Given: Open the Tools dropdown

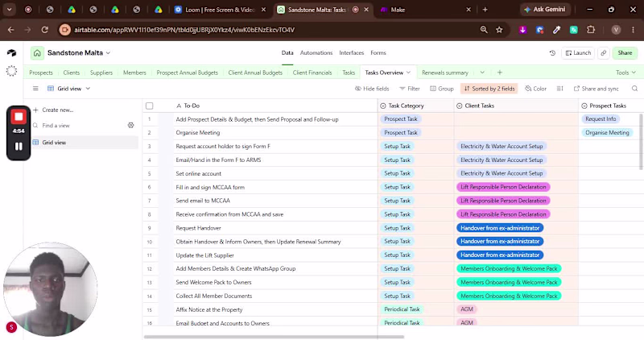Looking at the screenshot, I should tap(625, 73).
